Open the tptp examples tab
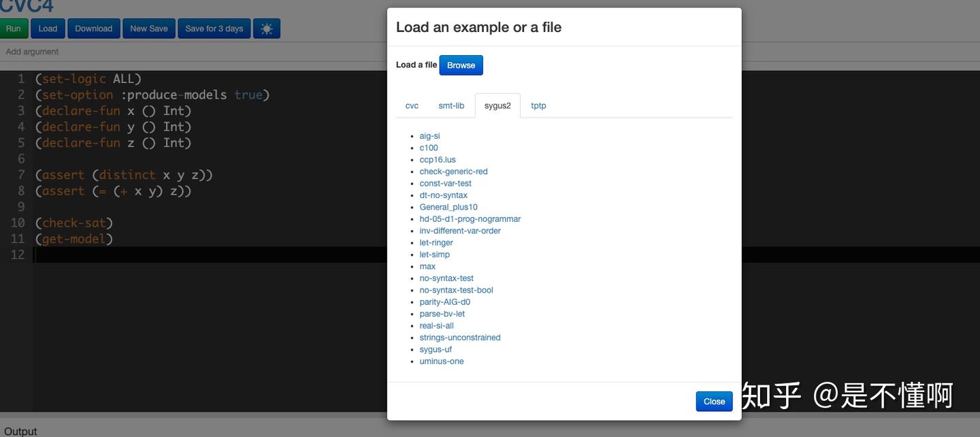The image size is (980, 437). pyautogui.click(x=538, y=106)
